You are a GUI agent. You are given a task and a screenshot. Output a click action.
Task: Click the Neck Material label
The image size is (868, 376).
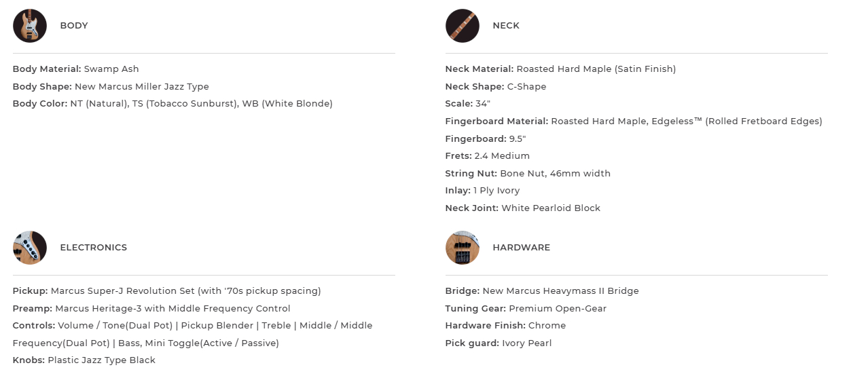pos(480,69)
